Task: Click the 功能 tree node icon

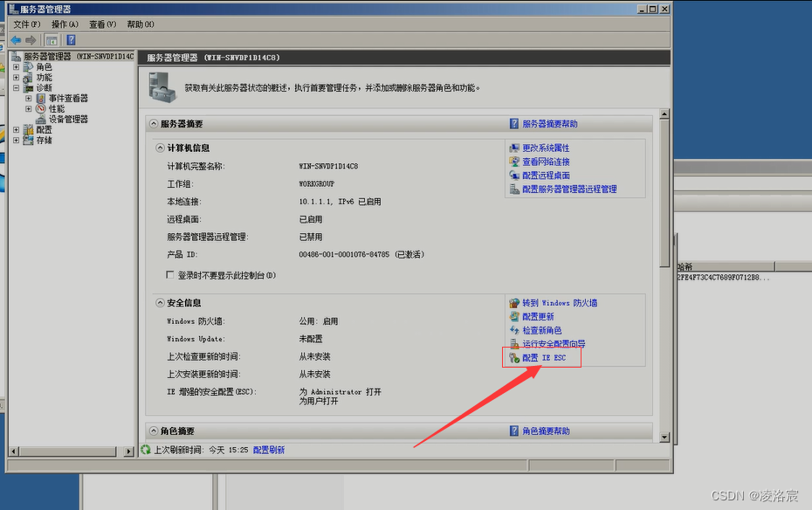Action: tap(29, 78)
